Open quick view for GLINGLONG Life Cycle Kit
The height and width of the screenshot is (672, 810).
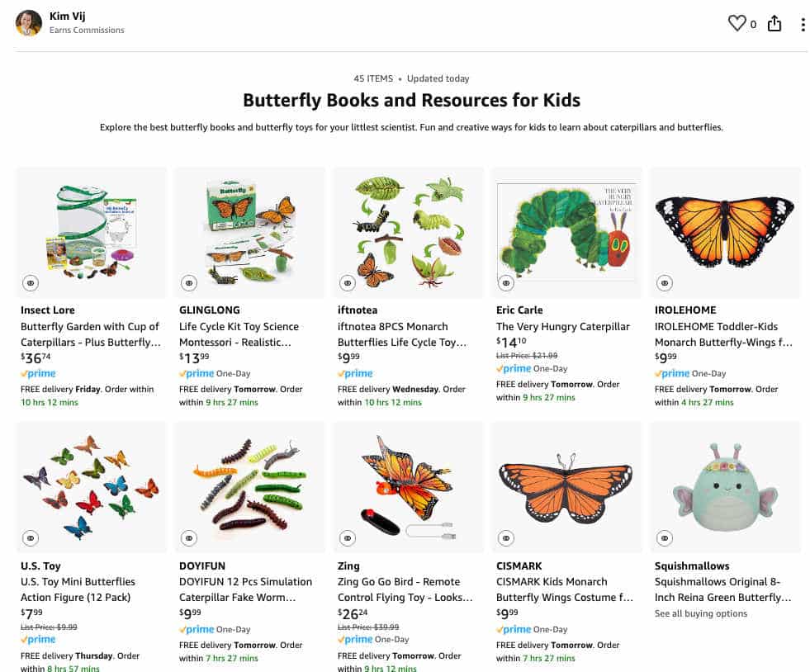(x=190, y=282)
